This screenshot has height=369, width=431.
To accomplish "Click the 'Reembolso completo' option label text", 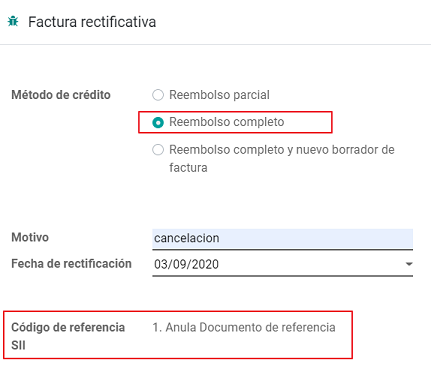I will tap(227, 122).
